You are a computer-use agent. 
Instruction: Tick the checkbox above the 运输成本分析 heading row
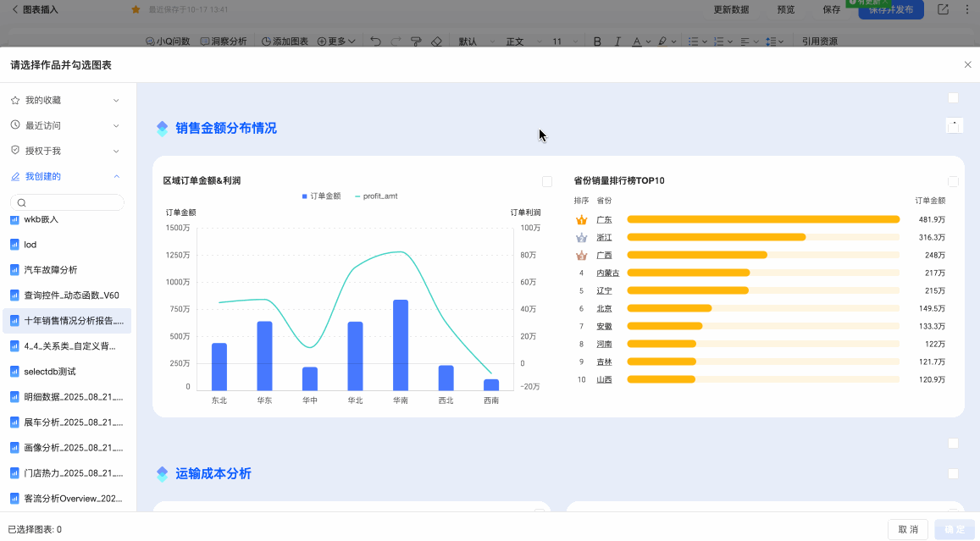point(953,443)
